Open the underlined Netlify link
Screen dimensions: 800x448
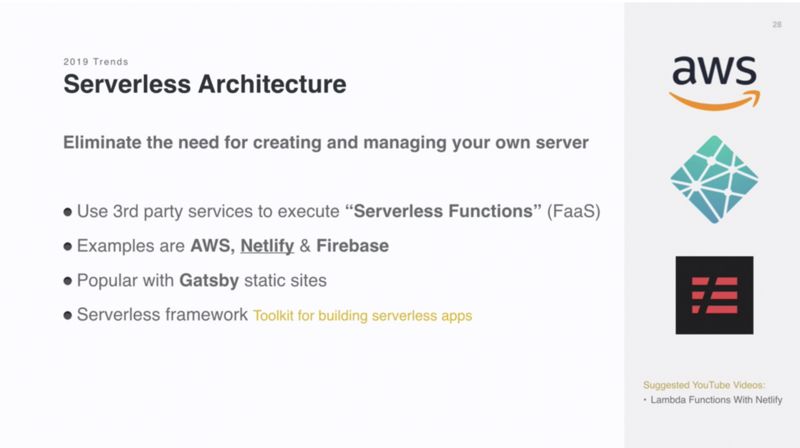coord(267,246)
